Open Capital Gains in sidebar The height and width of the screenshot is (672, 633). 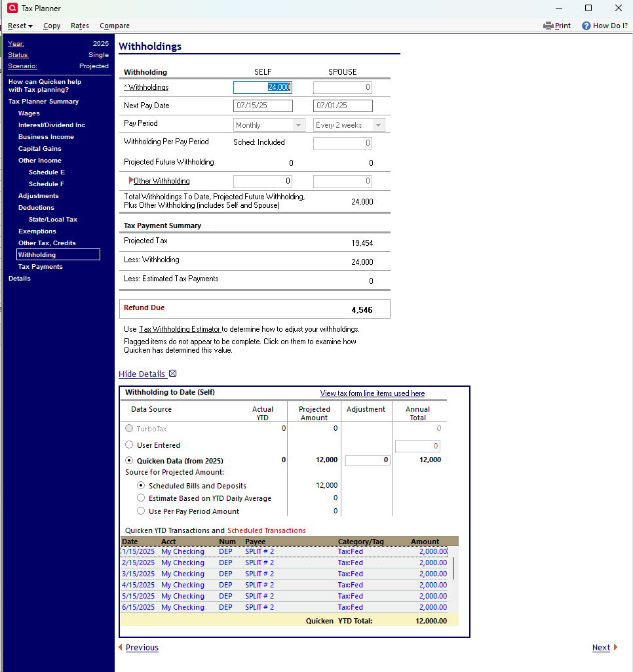point(39,148)
